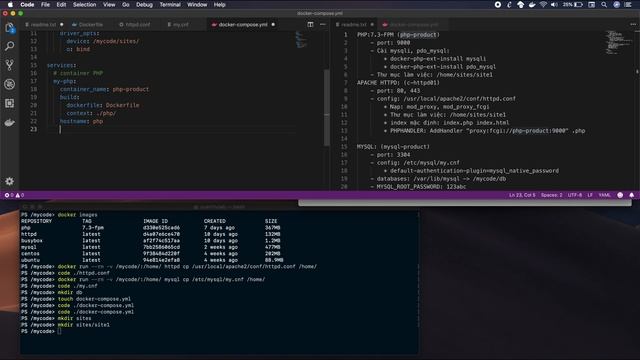The width and height of the screenshot is (640, 360).
Task: Open the Selection menu
Action: [x=84, y=4]
